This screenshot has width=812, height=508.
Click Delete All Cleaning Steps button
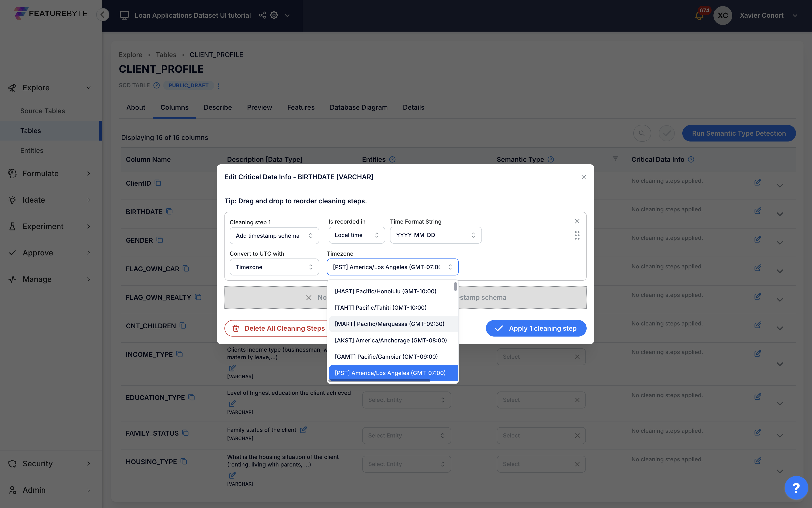278,328
